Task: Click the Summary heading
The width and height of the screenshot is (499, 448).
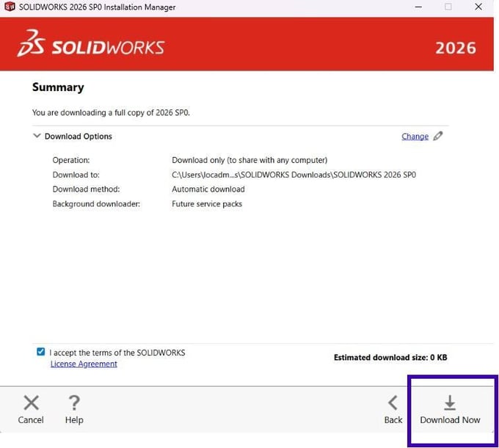Action: pos(58,87)
